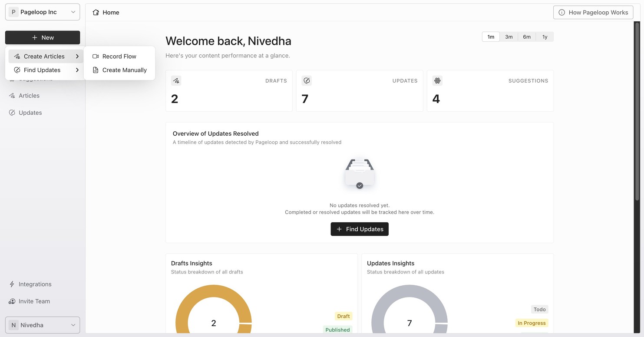The width and height of the screenshot is (644, 337).
Task: Click the Drafts Insights donut chart
Action: point(214,310)
